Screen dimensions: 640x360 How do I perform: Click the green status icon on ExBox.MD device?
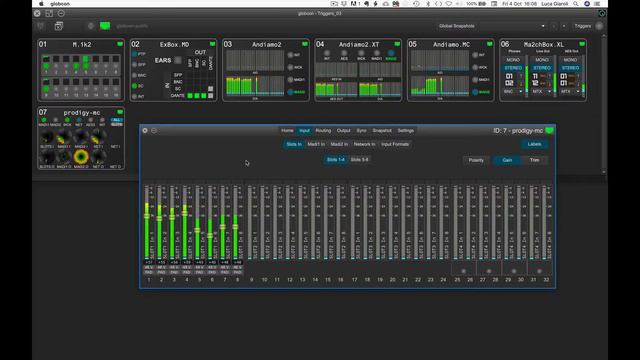click(212, 44)
